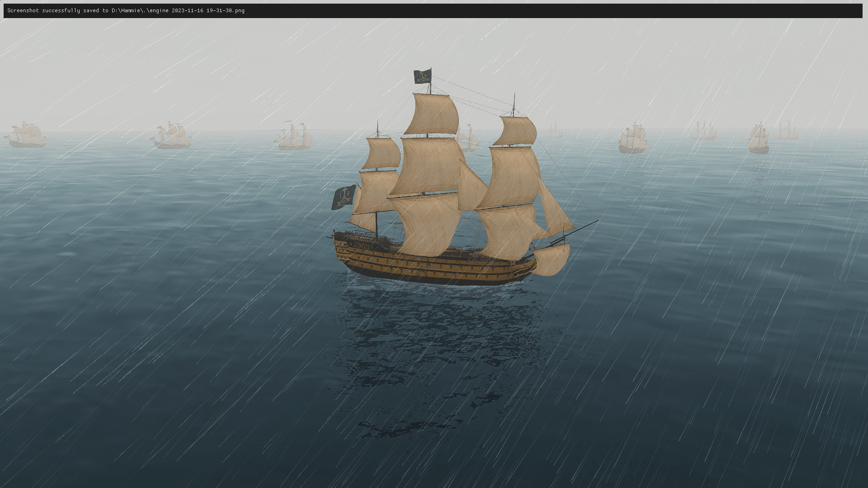Click the central ship's bowsprit
868x488 pixels.
click(581, 228)
